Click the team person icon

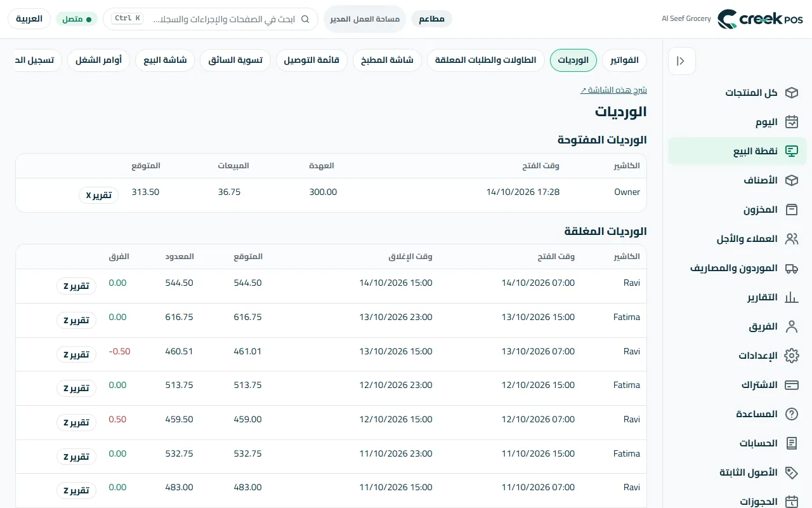(x=791, y=326)
